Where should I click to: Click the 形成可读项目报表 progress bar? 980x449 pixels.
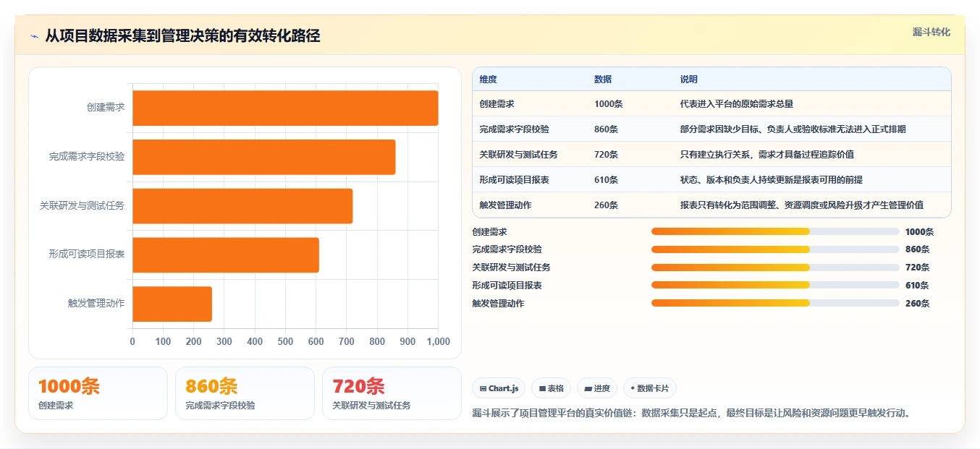click(x=775, y=286)
